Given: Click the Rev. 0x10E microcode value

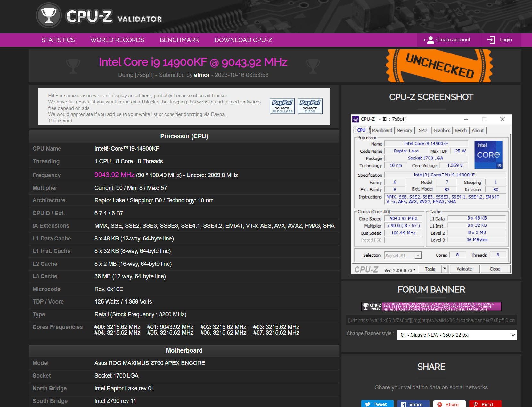Looking at the screenshot, I should (109, 289).
